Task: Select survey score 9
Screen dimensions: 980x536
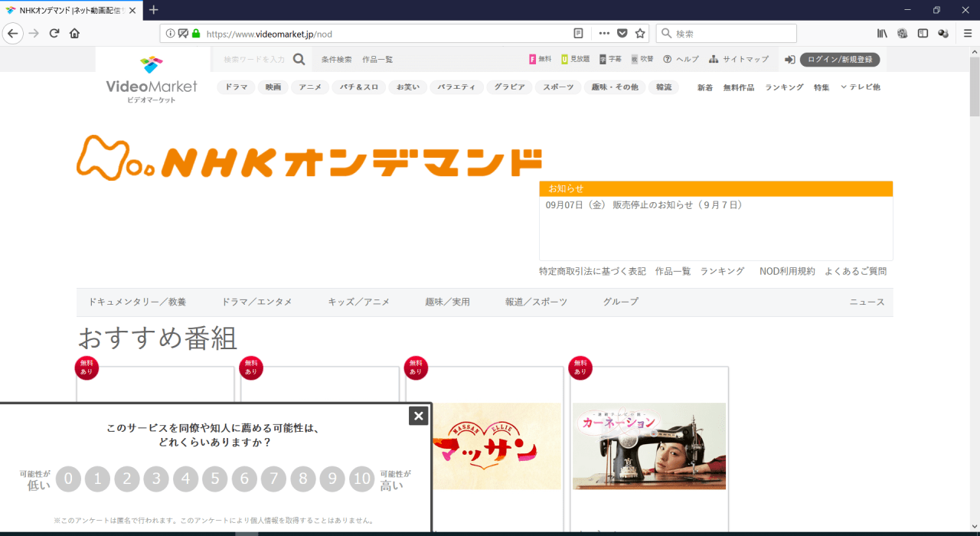Action: click(332, 479)
